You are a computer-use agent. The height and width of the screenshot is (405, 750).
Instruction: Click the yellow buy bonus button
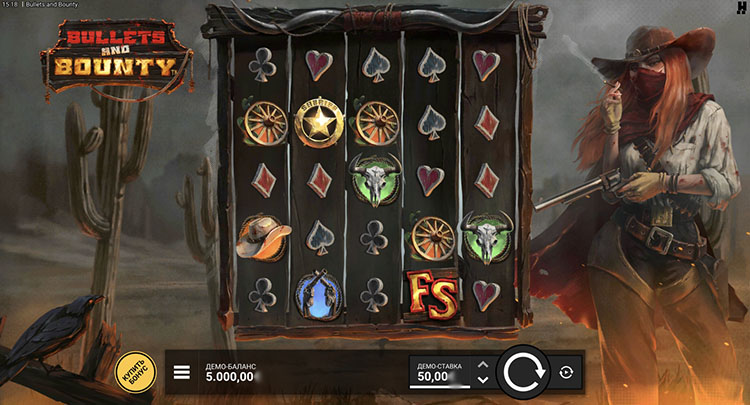136,372
